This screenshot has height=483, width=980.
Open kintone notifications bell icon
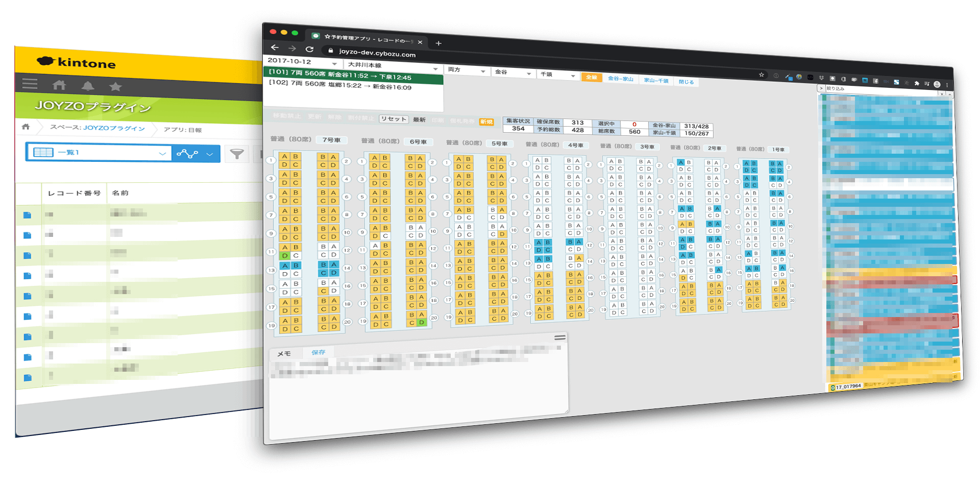[x=88, y=86]
